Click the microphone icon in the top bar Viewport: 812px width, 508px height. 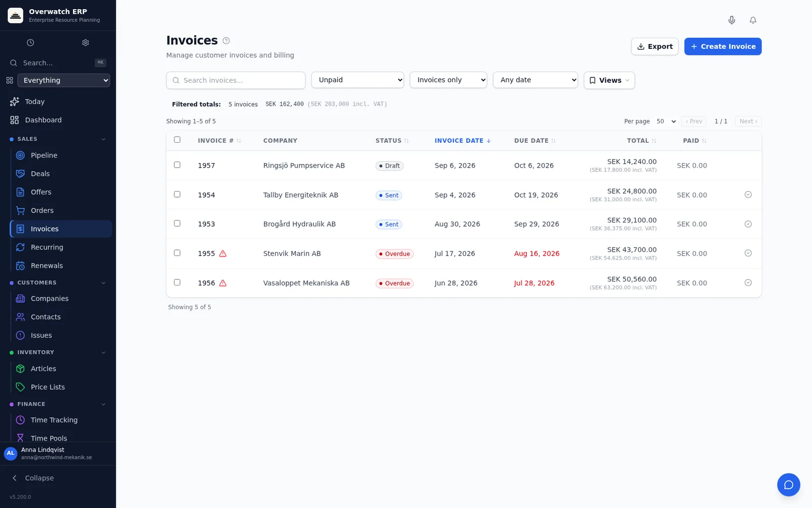731,20
